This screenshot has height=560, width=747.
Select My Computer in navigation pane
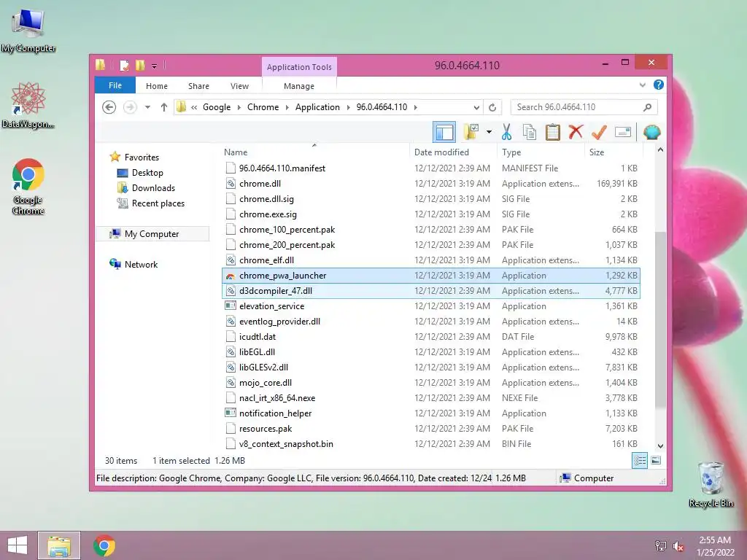point(152,234)
